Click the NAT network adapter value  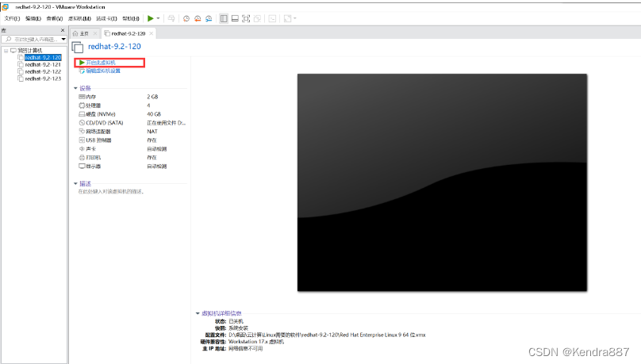(152, 132)
